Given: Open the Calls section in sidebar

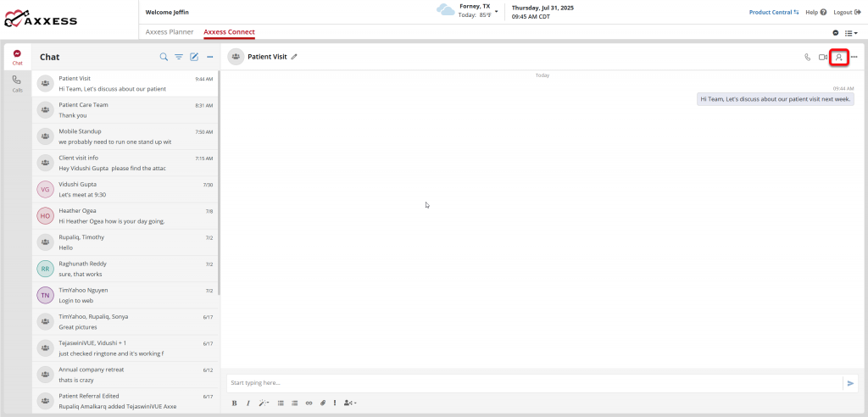Looking at the screenshot, I should click(17, 83).
